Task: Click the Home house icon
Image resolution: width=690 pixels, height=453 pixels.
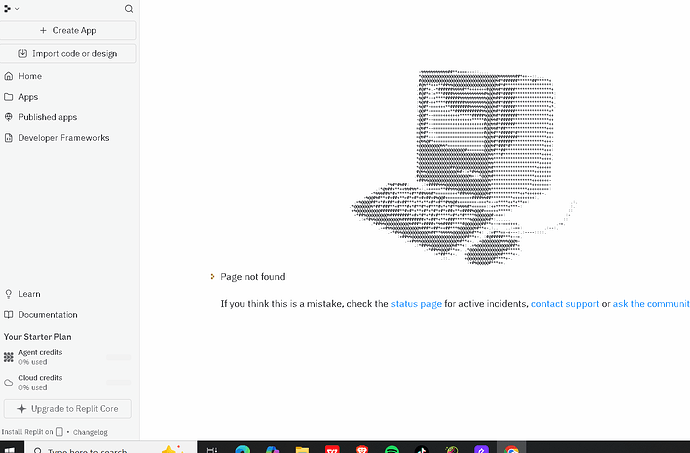Action: coord(8,76)
